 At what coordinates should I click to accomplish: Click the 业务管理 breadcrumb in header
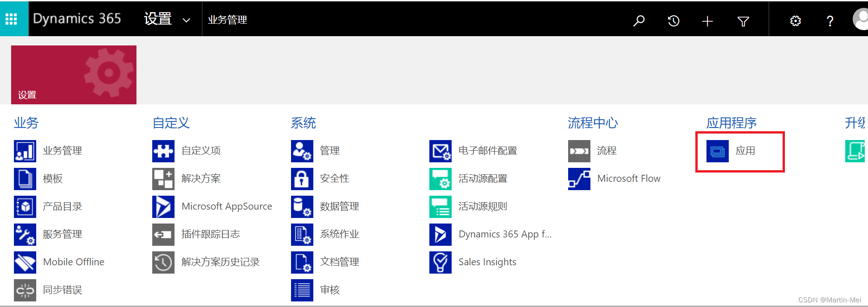pyautogui.click(x=227, y=20)
